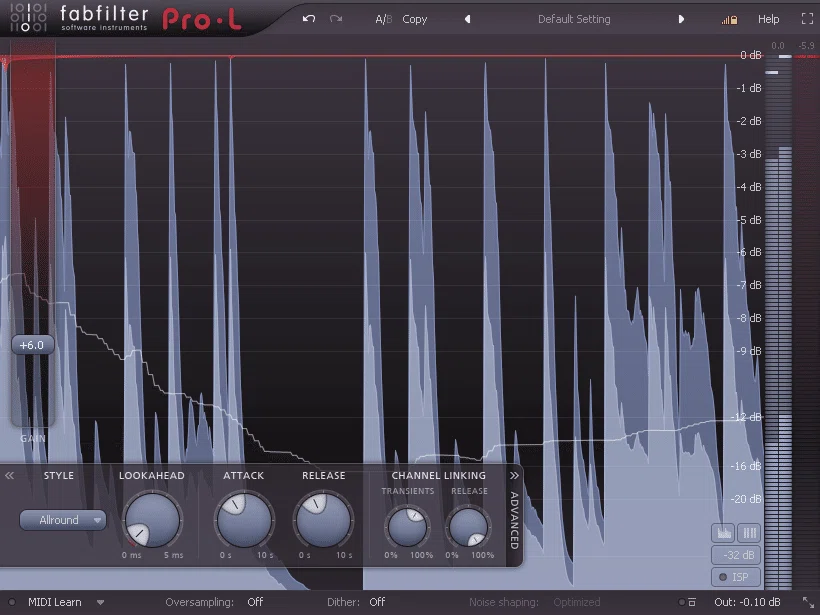The image size is (820, 615).
Task: Click the resize interface arrows icon
Action: click(x=808, y=602)
